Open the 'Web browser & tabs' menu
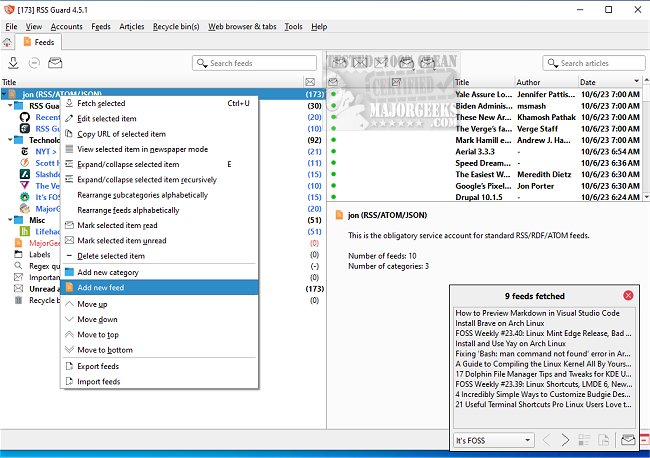 point(242,26)
